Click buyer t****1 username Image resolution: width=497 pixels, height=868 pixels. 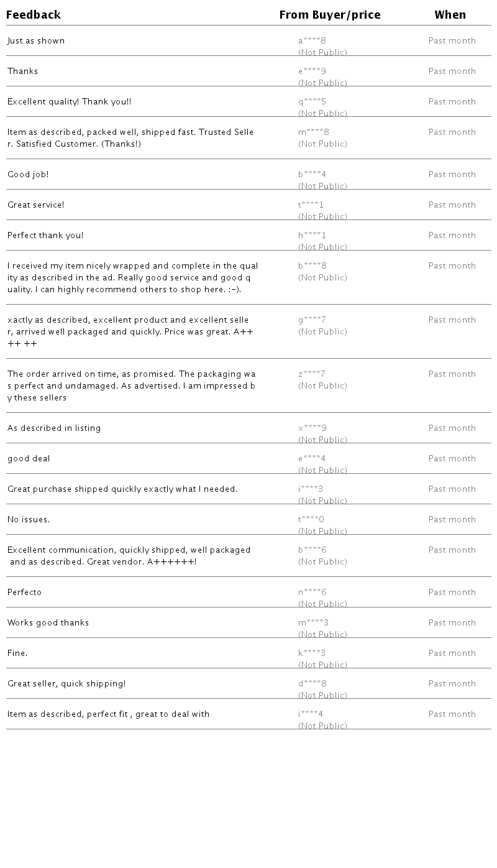coord(311,205)
